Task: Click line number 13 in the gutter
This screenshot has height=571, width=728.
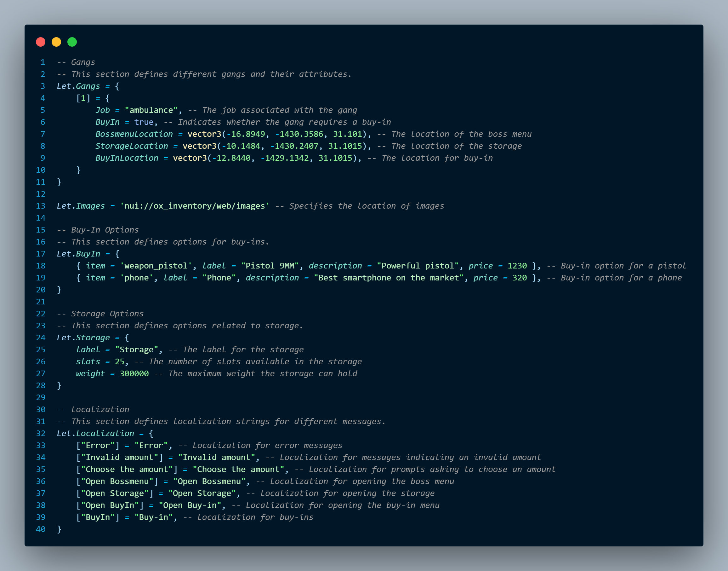Action: (x=41, y=206)
